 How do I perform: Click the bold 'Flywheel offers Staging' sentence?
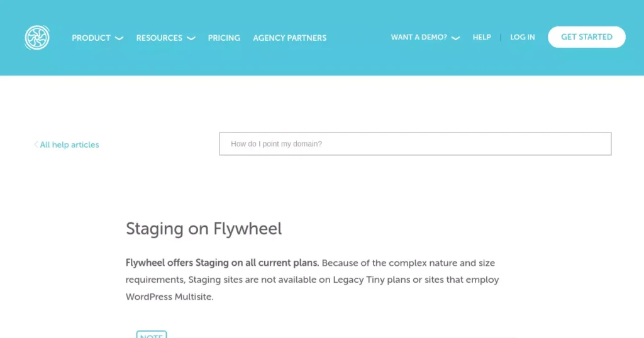(x=222, y=263)
